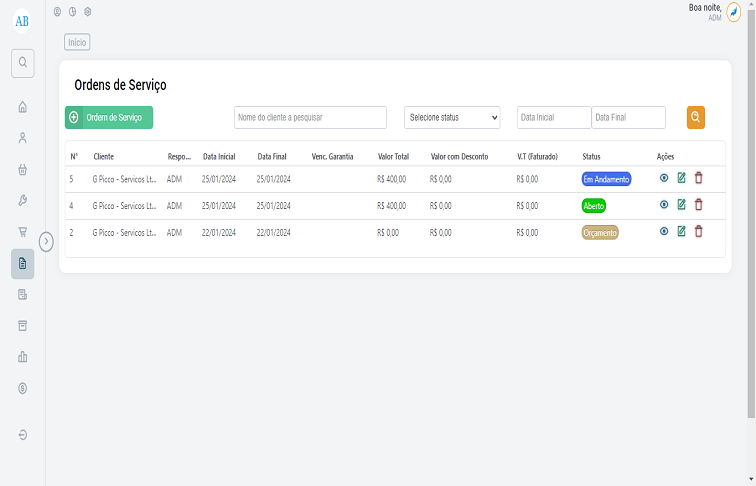Open the home icon in sidebar
Image resolution: width=756 pixels, height=486 pixels.
tap(22, 107)
